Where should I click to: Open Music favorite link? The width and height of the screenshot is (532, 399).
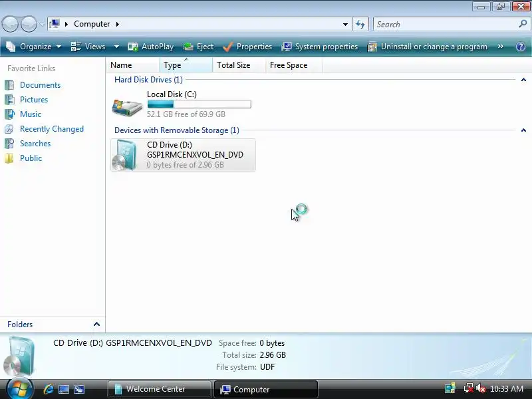[x=31, y=114]
